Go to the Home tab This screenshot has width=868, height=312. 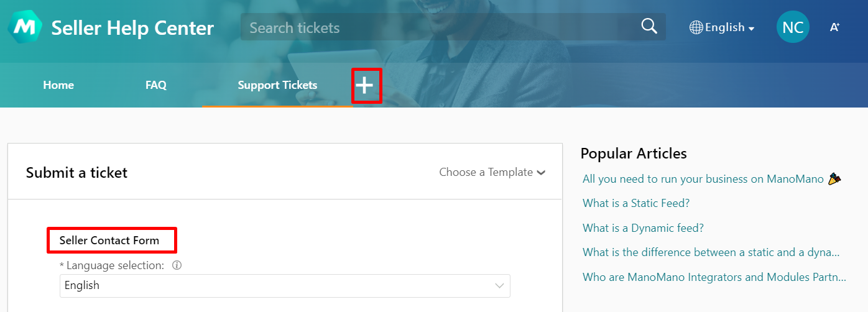pos(58,85)
